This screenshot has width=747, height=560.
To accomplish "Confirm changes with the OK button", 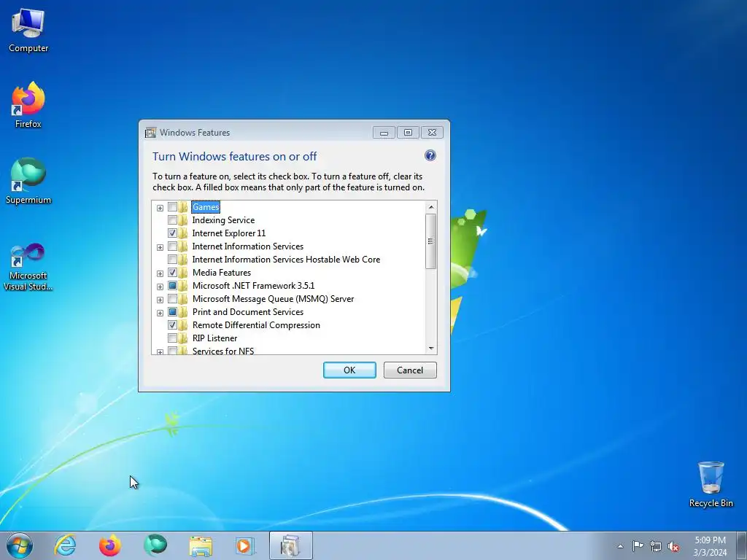I will click(x=349, y=370).
